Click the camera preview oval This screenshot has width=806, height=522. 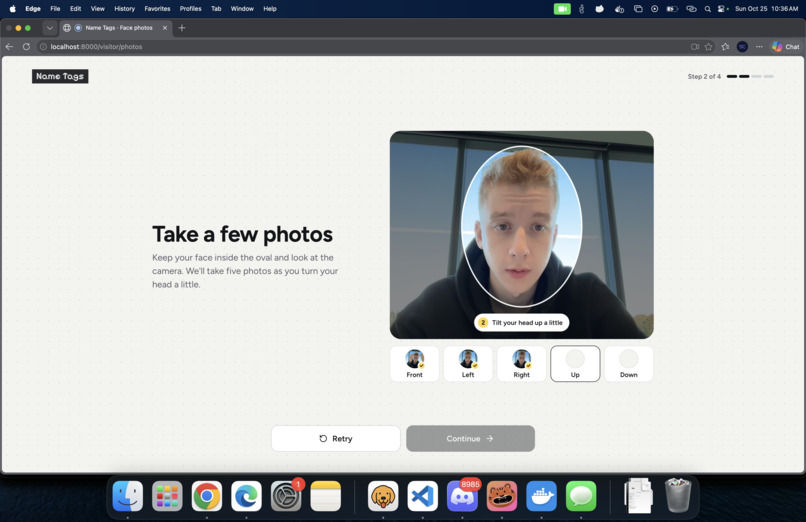[x=521, y=227]
